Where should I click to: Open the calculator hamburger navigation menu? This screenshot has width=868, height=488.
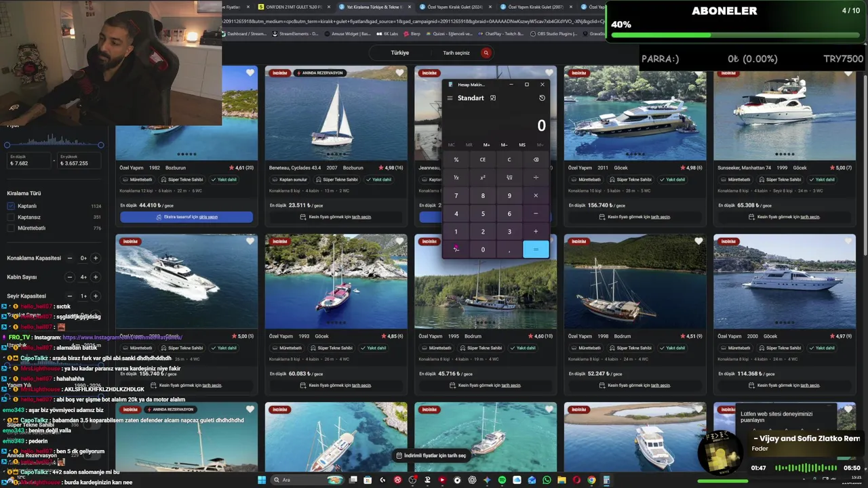[x=450, y=98]
